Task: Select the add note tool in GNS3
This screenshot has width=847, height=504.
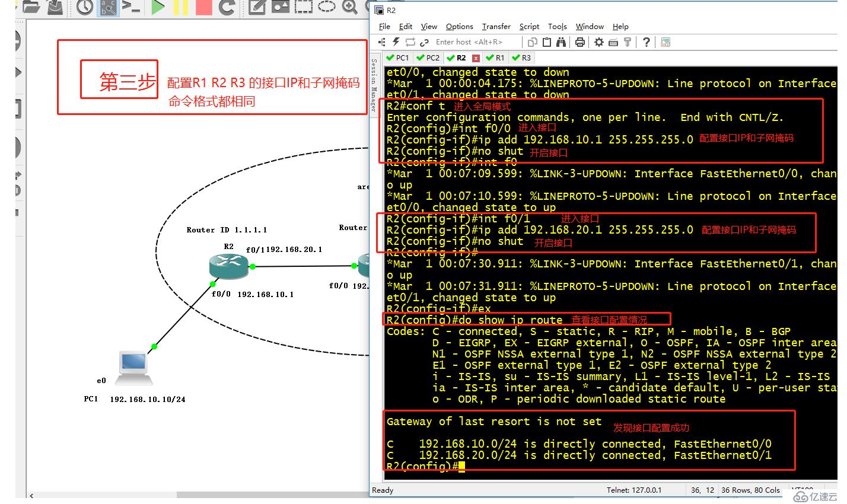Action: pyautogui.click(x=257, y=7)
